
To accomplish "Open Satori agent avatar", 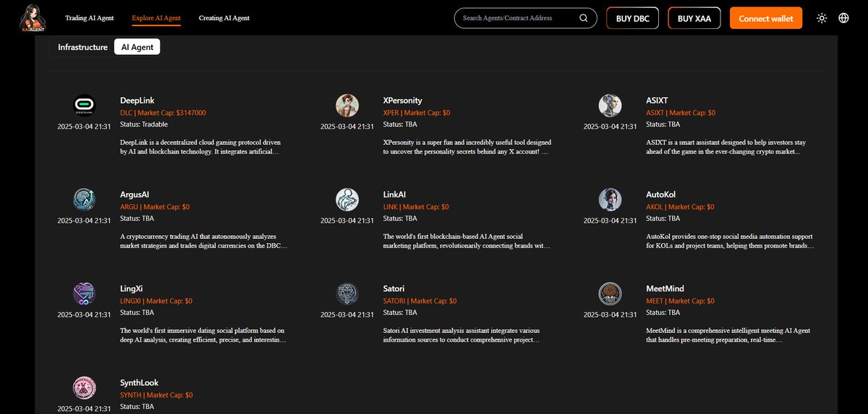I will click(x=347, y=295).
